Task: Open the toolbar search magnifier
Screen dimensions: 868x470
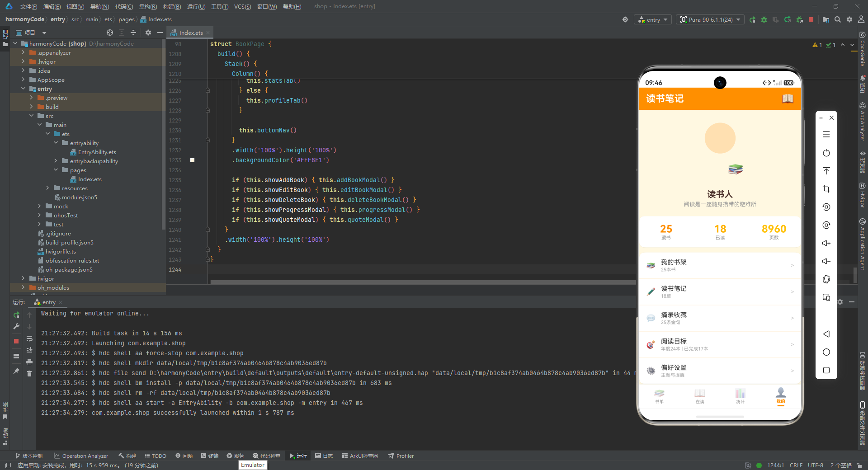Action: (838, 19)
